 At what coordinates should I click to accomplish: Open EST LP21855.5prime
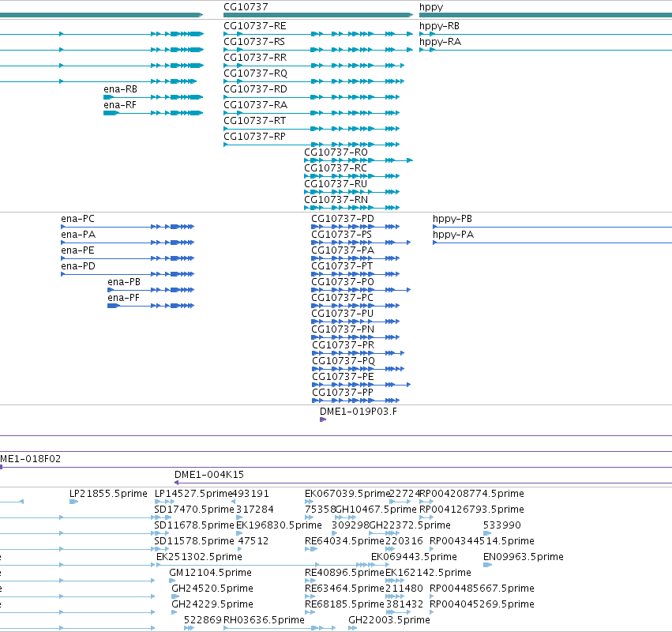pyautogui.click(x=108, y=494)
